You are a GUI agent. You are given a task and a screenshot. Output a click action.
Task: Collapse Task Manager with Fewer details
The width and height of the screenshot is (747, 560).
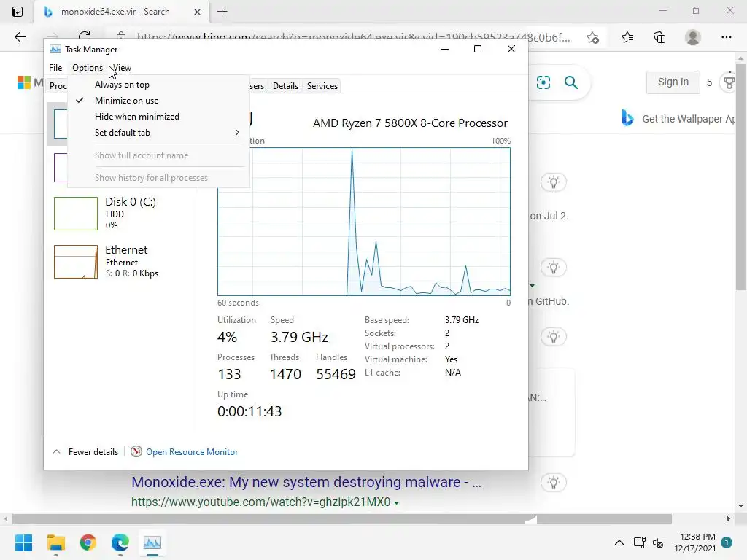pyautogui.click(x=85, y=451)
